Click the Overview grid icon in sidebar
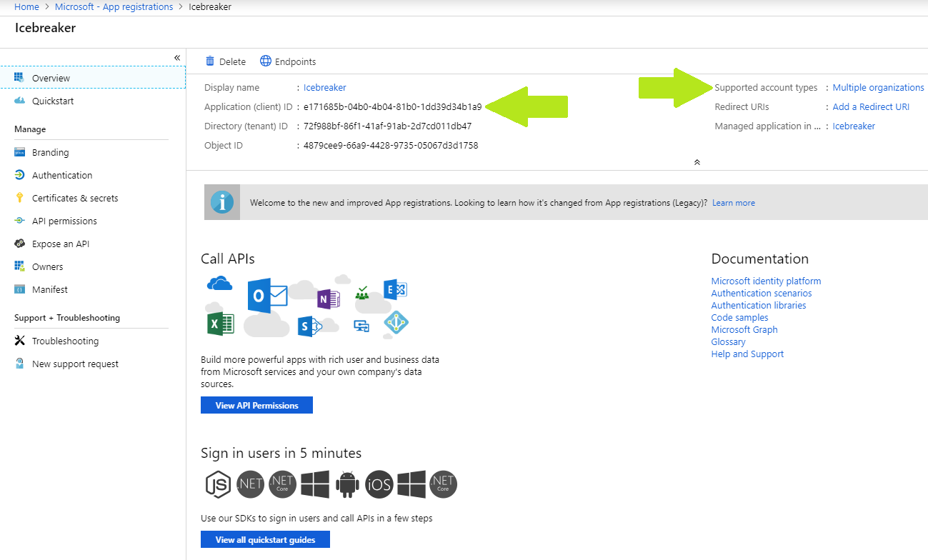 coord(19,77)
